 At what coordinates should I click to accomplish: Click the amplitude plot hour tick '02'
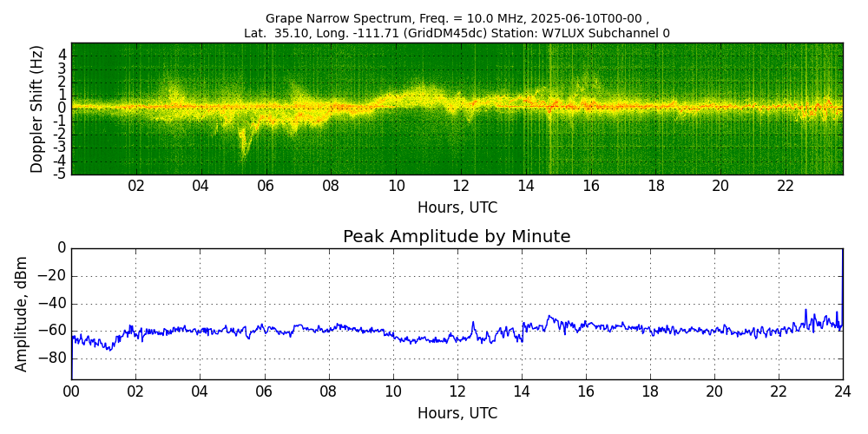135,392
